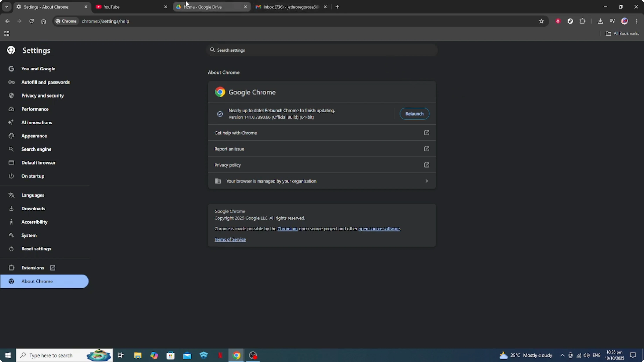This screenshot has height=362, width=644.
Task: Click the System wrench icon
Action: 11,235
